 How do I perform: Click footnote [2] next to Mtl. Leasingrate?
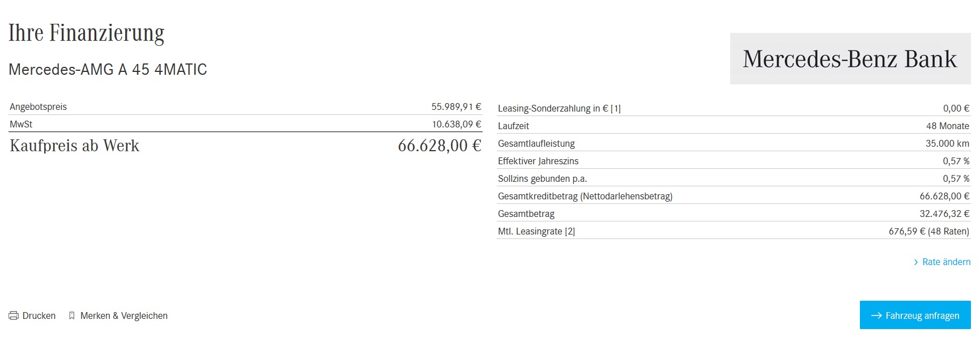[570, 232]
